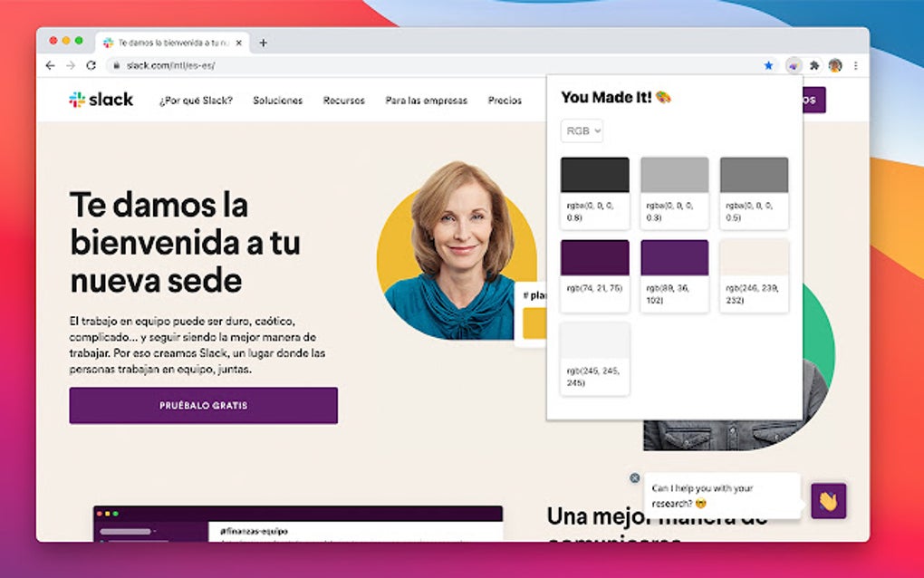Click the forward navigation arrow

pos(70,65)
